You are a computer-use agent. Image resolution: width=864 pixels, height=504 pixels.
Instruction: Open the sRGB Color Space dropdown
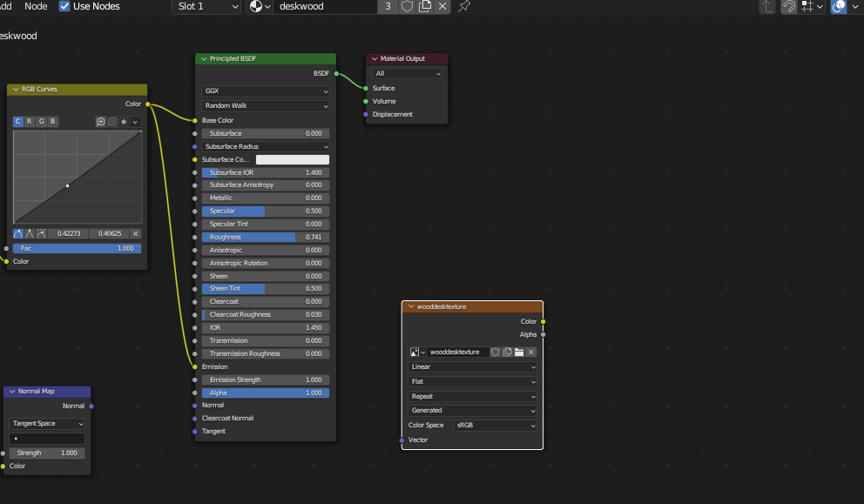(496, 426)
